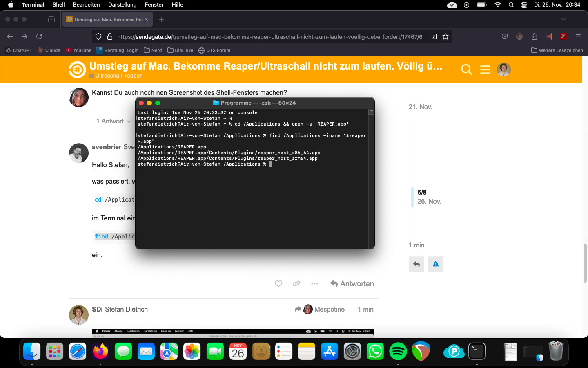This screenshot has width=588, height=368.
Task: Click the Wi-Fi status icon
Action: [497, 5]
